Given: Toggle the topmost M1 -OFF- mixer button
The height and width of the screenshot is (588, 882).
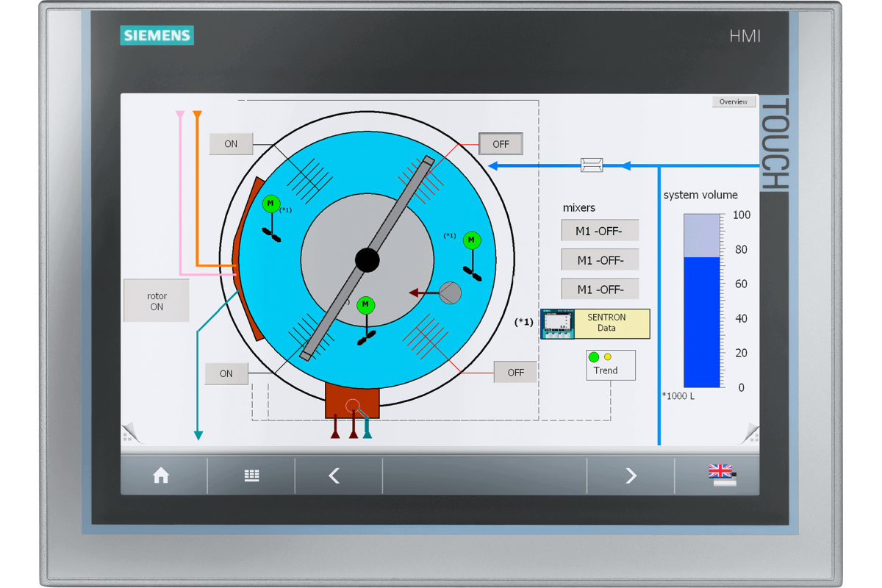Looking at the screenshot, I should 600,231.
